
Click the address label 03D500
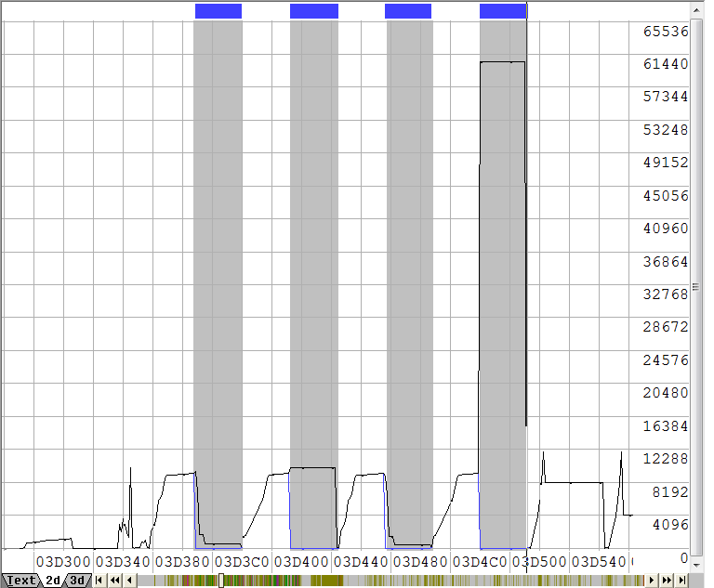pyautogui.click(x=539, y=562)
